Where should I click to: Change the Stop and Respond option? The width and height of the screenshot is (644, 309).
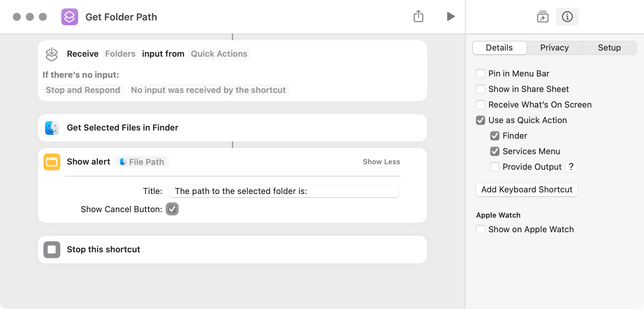83,90
